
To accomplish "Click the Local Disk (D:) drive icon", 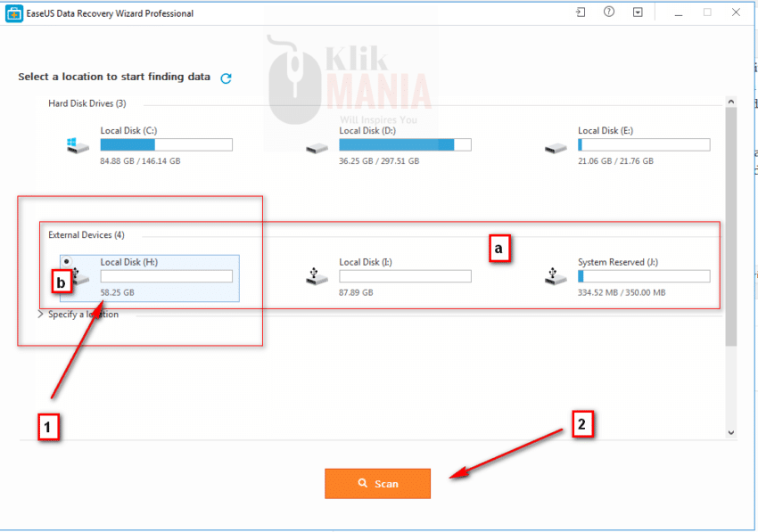I will pos(317,147).
